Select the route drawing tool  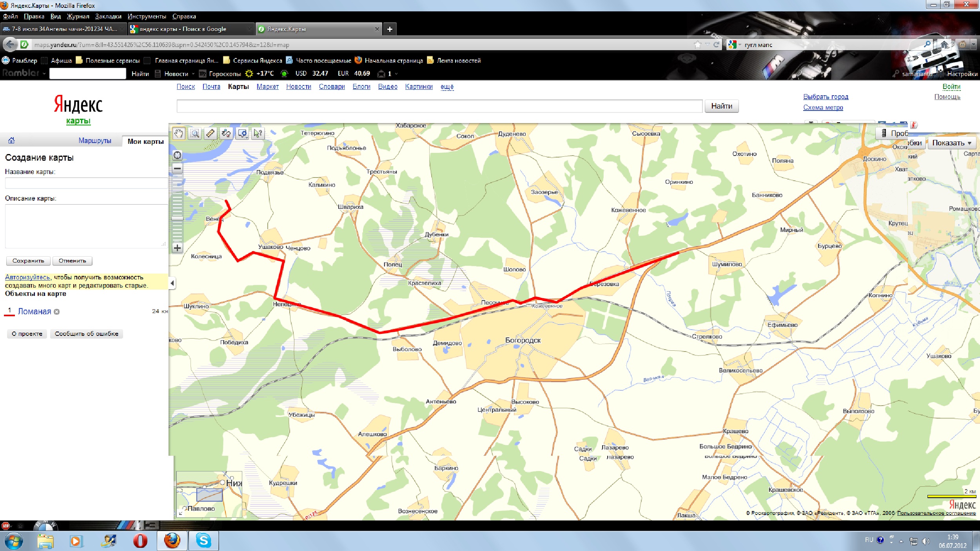coord(226,134)
